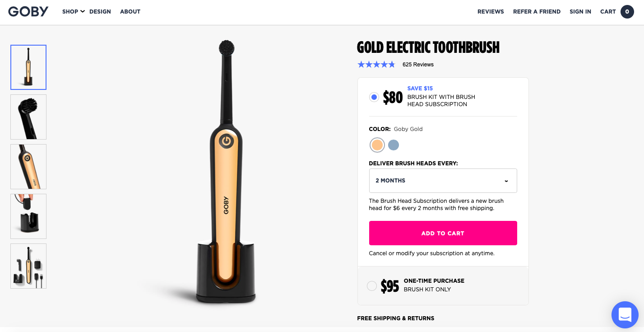Viewport: 644px width, 332px height.
Task: Choose the Goby Gold color swatch
Action: coord(377,145)
